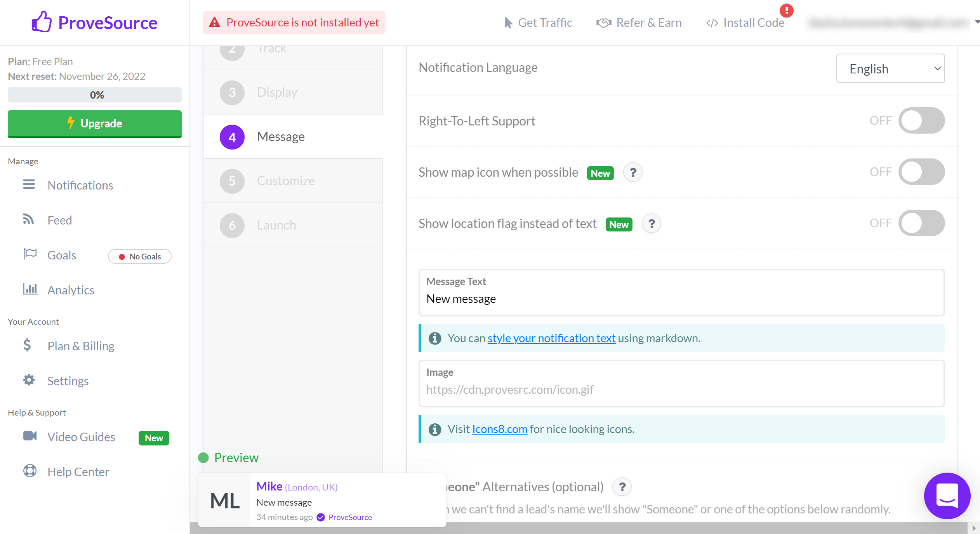Click the Goals flag icon

[x=30, y=254]
